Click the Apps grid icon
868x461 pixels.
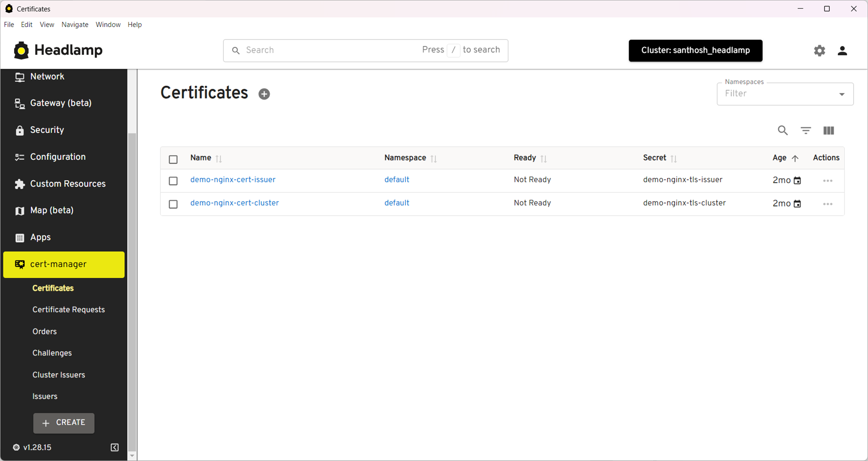click(19, 237)
